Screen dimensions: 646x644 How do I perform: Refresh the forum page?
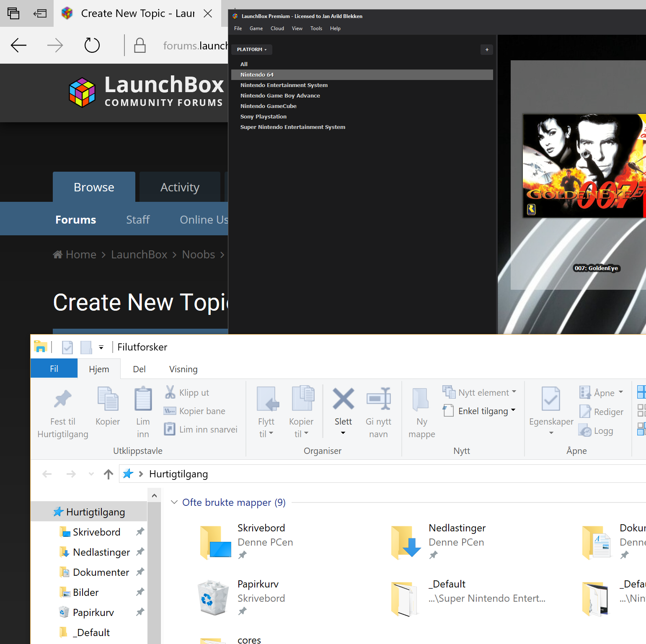pyautogui.click(x=92, y=45)
